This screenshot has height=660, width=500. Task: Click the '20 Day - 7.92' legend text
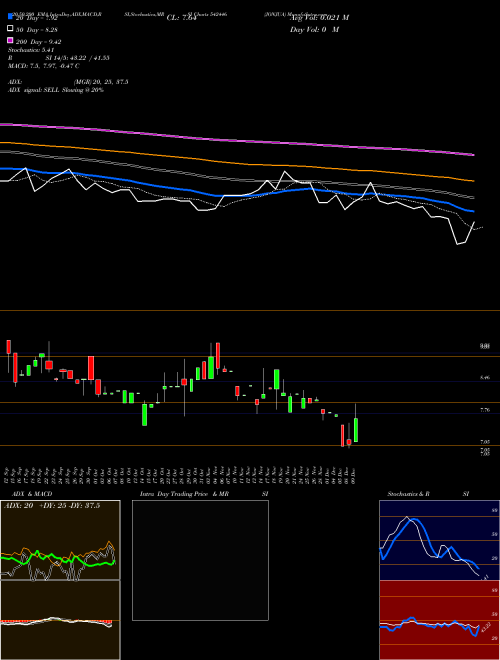36,19
